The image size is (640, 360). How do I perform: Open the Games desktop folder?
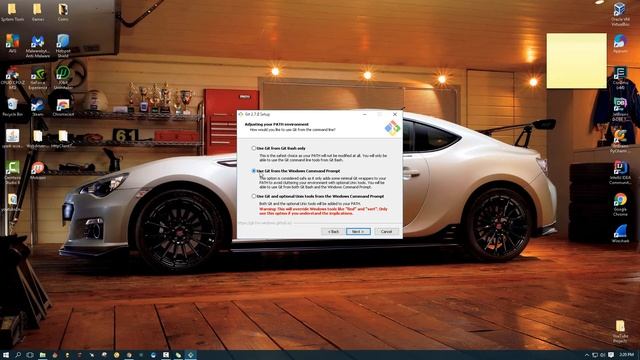click(x=38, y=12)
